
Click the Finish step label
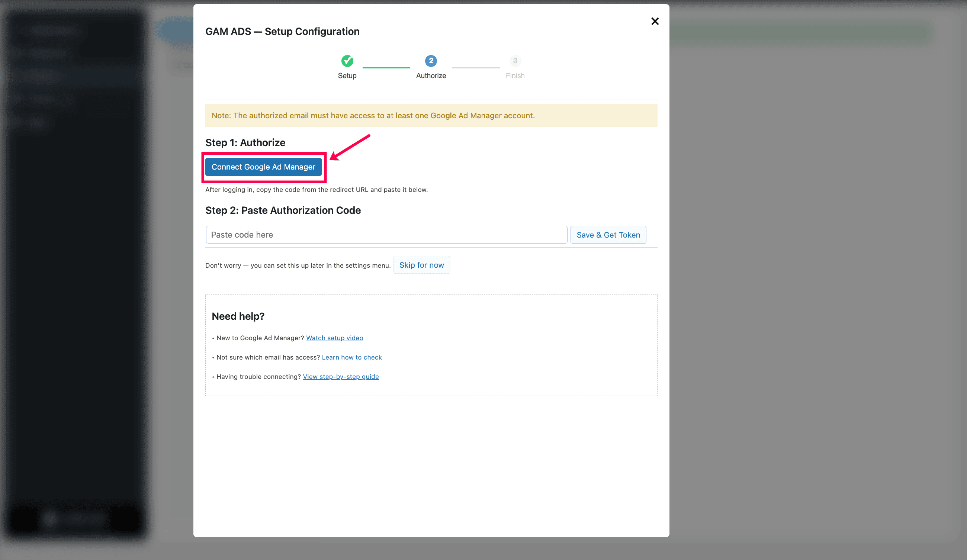point(515,75)
